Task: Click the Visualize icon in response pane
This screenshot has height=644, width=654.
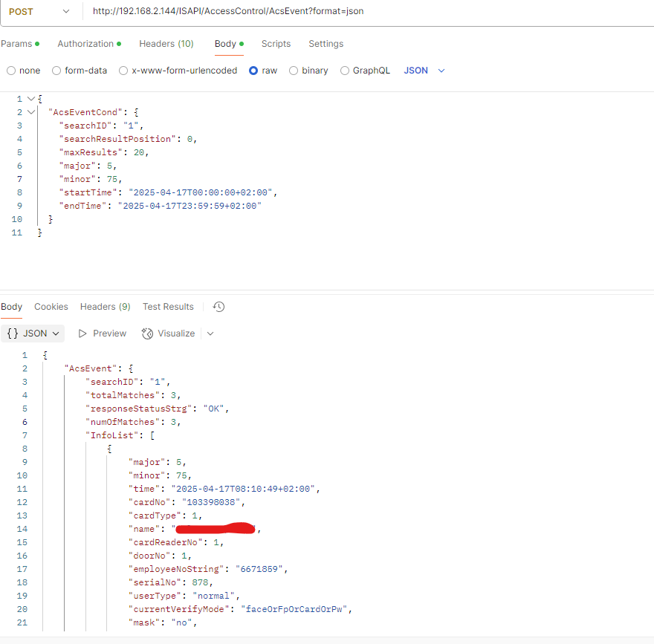Action: (x=148, y=333)
